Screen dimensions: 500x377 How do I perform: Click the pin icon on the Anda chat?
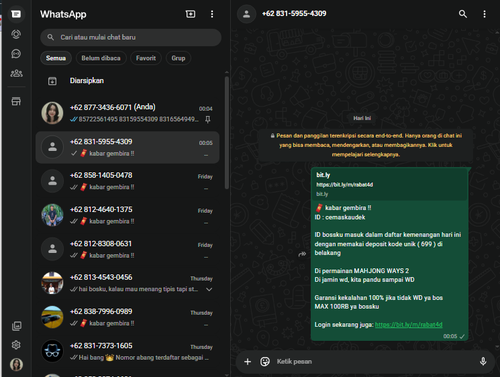pyautogui.click(x=208, y=119)
